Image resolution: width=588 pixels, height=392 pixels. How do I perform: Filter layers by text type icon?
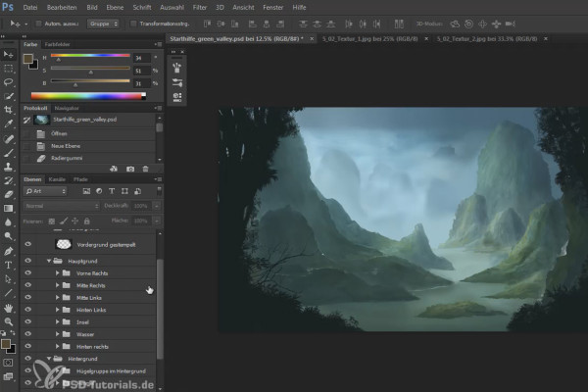112,191
